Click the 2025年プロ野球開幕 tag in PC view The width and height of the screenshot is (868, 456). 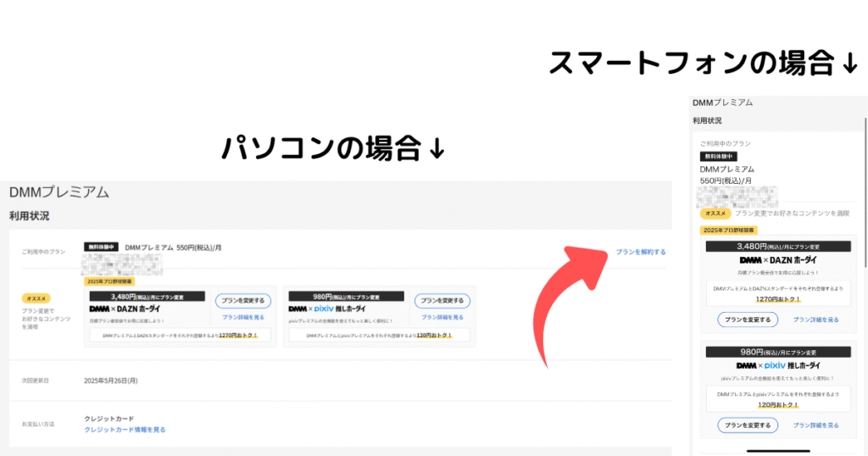click(109, 281)
